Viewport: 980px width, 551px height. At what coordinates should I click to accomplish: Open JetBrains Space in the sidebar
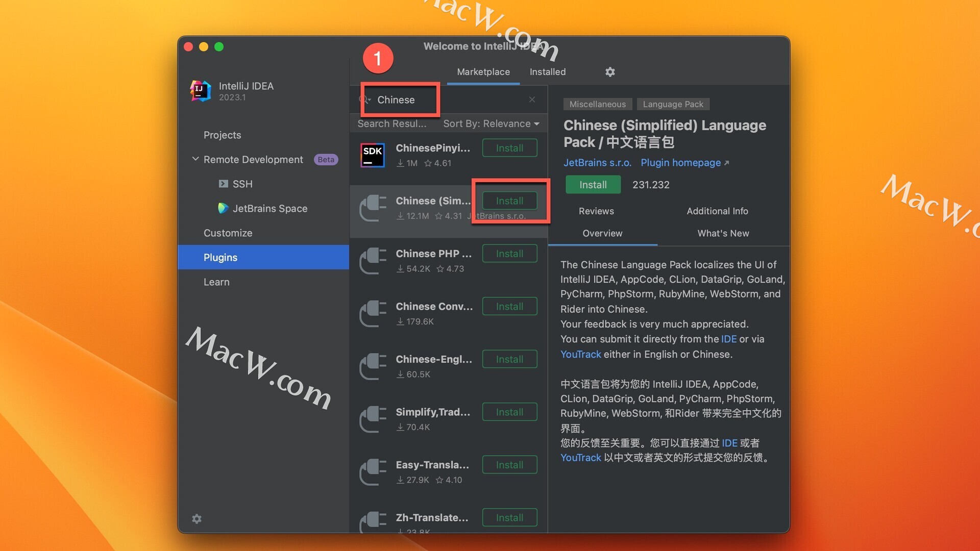[x=270, y=209]
